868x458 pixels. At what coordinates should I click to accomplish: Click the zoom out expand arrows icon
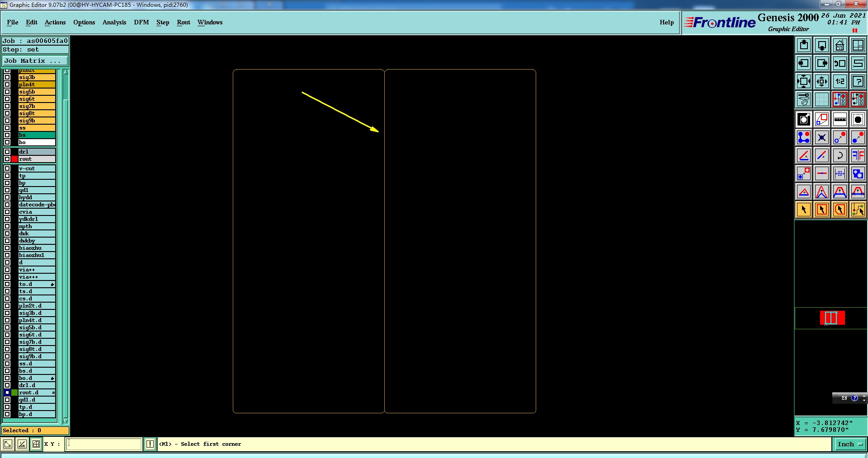point(804,81)
